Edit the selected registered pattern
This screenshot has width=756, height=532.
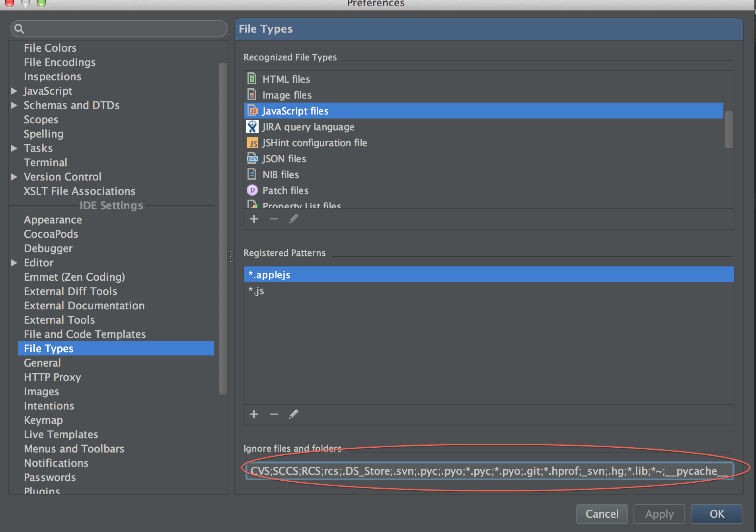click(x=294, y=414)
